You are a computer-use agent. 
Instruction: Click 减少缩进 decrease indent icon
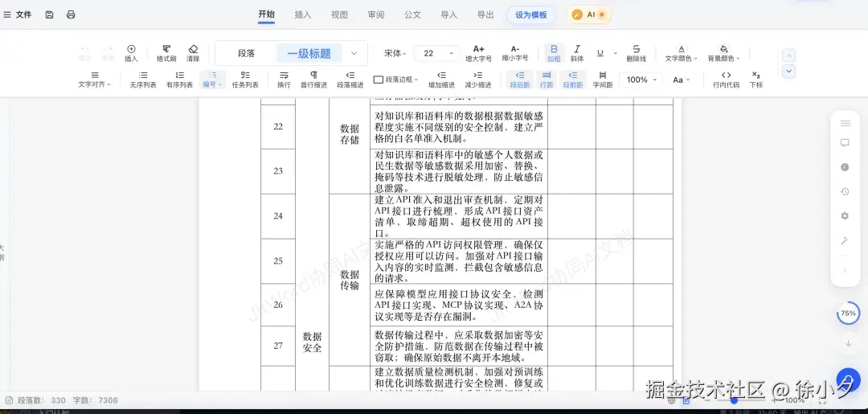[x=477, y=80]
